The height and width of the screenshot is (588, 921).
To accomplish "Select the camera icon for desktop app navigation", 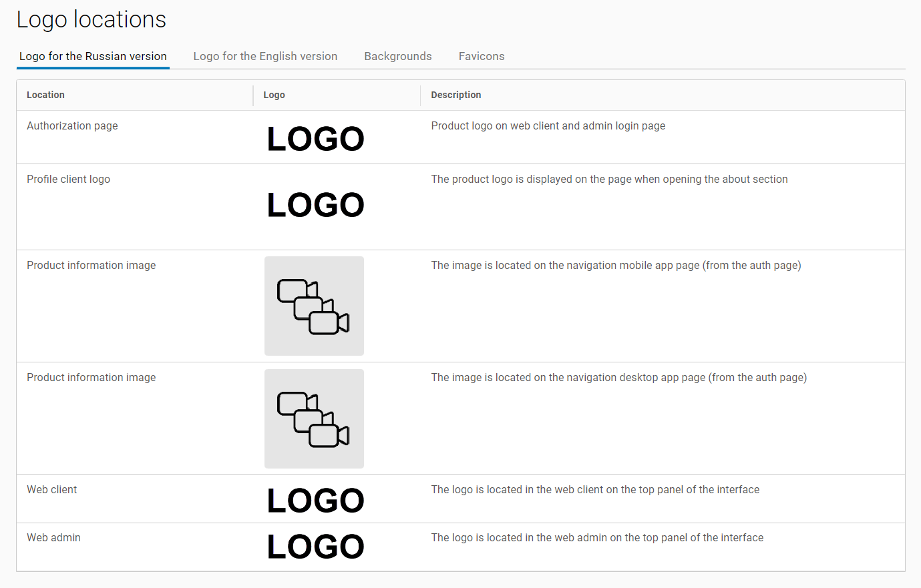I will coord(314,418).
